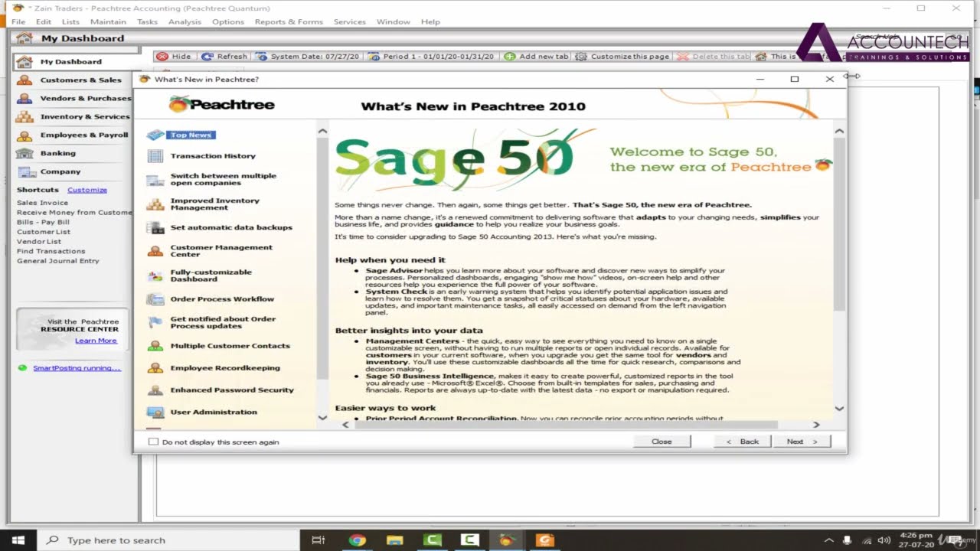Screen dimensions: 980x551
Task: Click Refresh in the dashboard toolbar
Action: pyautogui.click(x=225, y=57)
